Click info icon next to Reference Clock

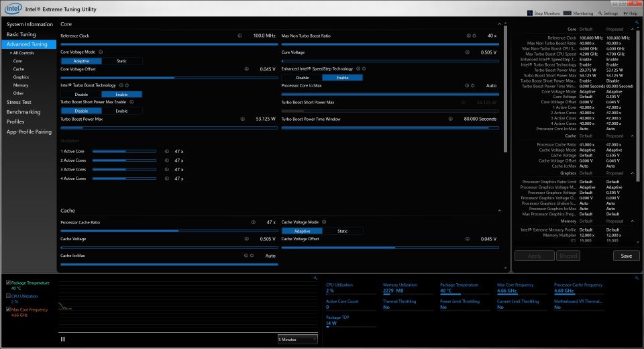coord(239,36)
